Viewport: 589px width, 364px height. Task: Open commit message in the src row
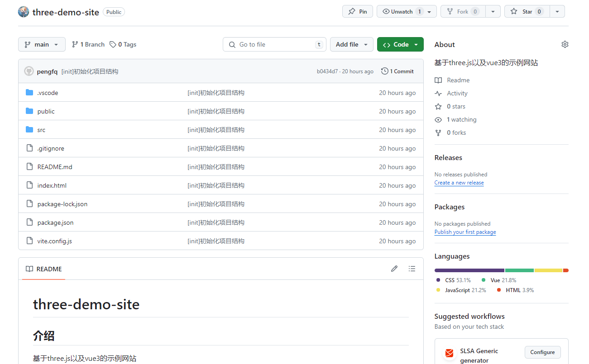[216, 130]
